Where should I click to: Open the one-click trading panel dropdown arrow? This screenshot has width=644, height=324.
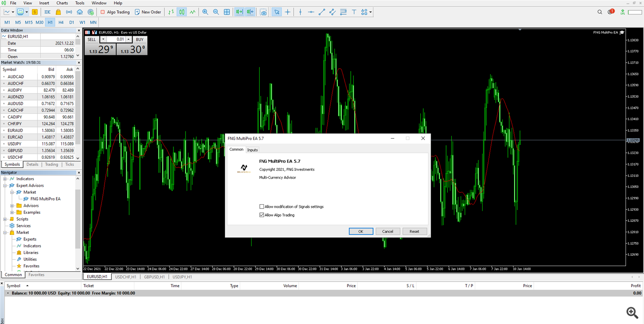(103, 39)
